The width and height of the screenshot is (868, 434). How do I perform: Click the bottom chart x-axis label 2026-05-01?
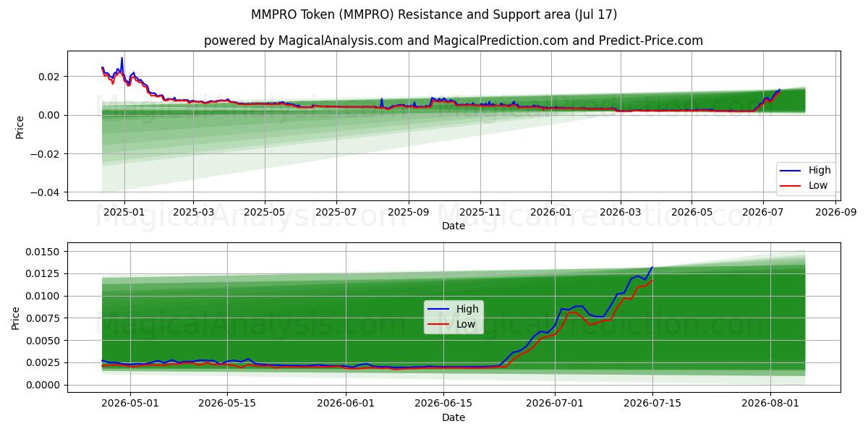click(x=130, y=404)
